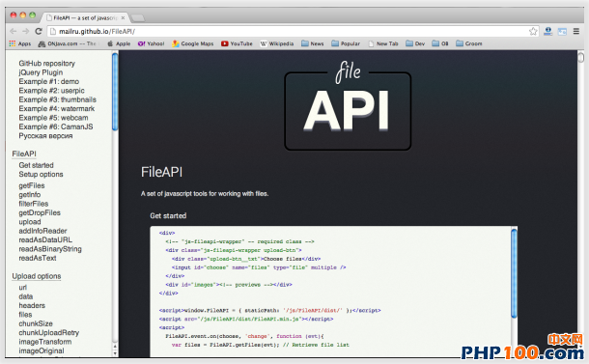This screenshot has width=589, height=364.
Task: Open the ONJava.com bookmark
Action: [67, 43]
